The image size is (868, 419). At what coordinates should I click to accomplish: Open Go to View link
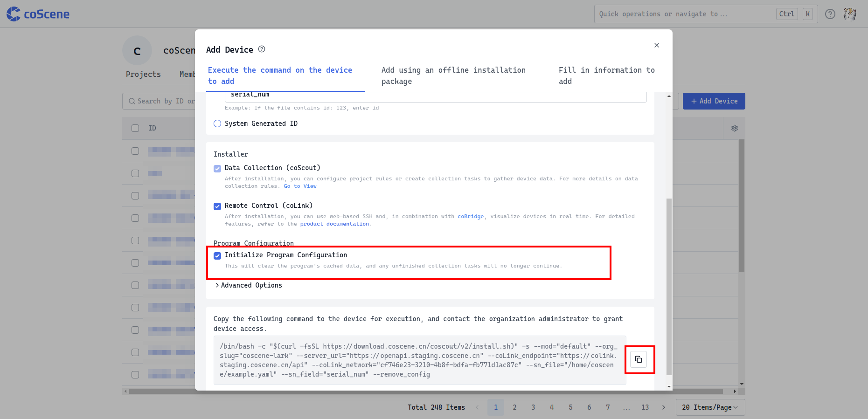[300, 186]
